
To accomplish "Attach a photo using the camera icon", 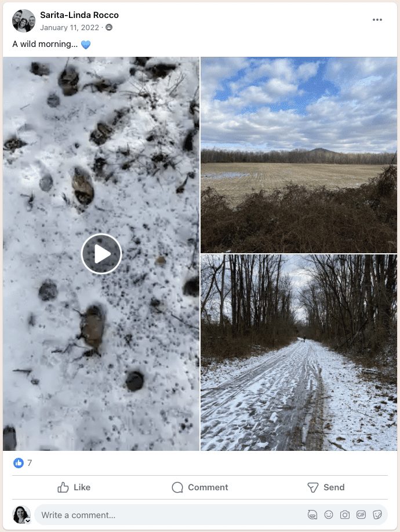I will tap(345, 515).
